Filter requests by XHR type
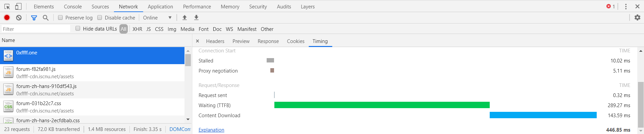 point(137,29)
